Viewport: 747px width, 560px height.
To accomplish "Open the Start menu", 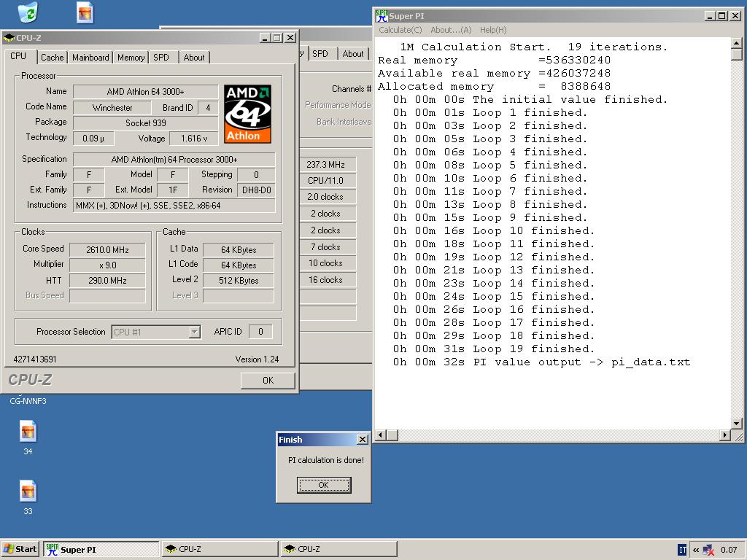I will tap(20, 549).
